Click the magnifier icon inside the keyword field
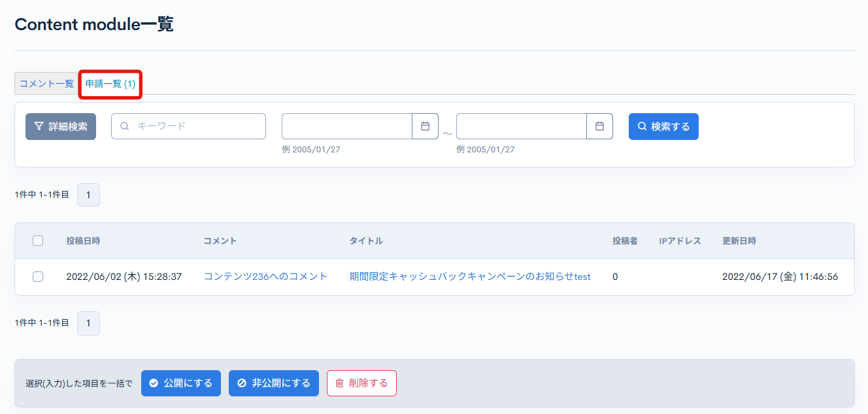Image resolution: width=868 pixels, height=414 pixels. [124, 126]
